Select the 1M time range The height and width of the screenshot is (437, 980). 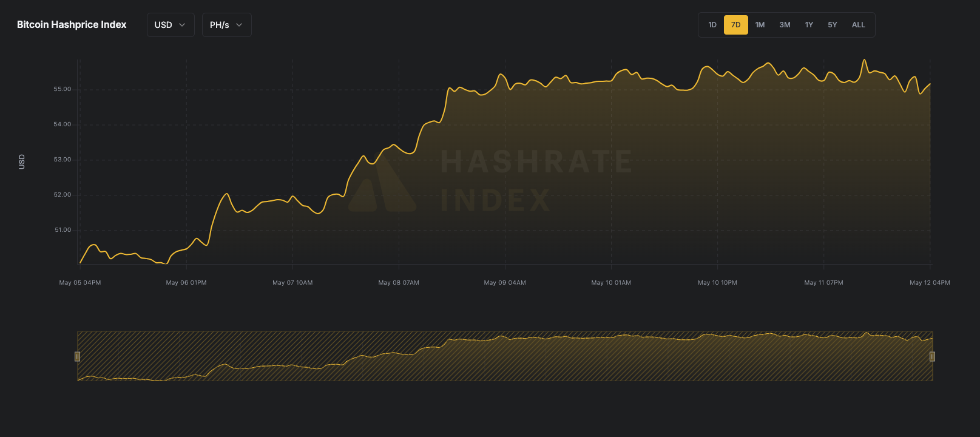click(760, 25)
